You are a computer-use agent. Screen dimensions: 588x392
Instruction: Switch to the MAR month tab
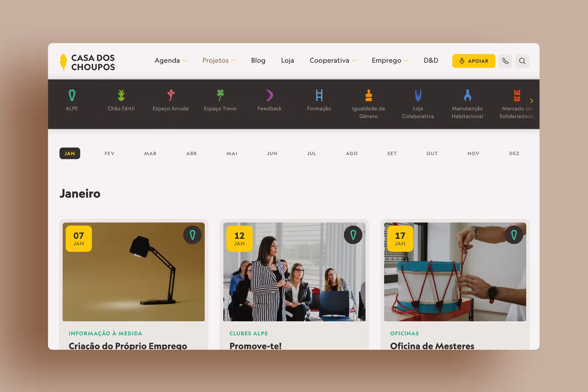click(x=150, y=153)
